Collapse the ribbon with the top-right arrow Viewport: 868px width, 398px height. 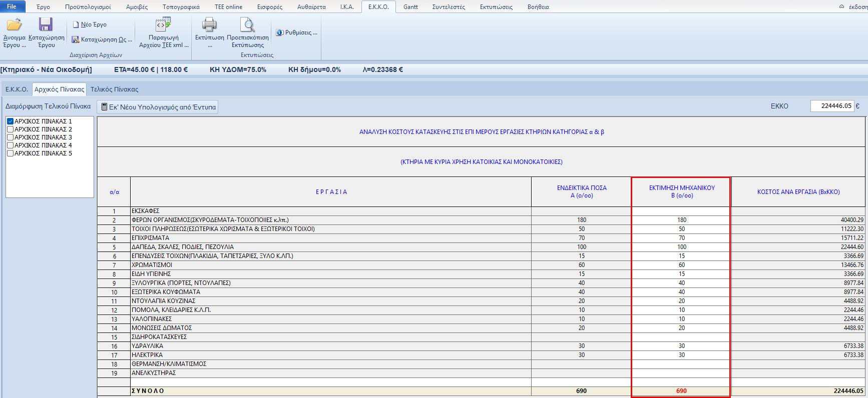pos(841,7)
